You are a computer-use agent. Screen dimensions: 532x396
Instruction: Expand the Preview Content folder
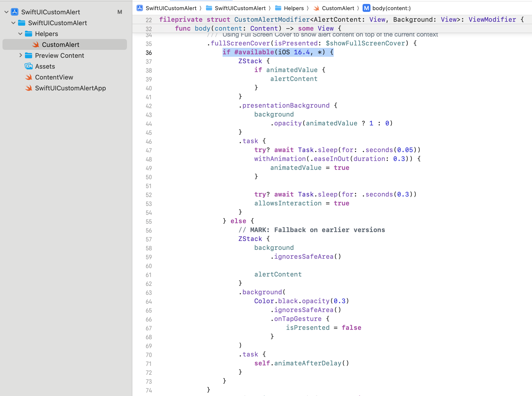tap(21, 55)
